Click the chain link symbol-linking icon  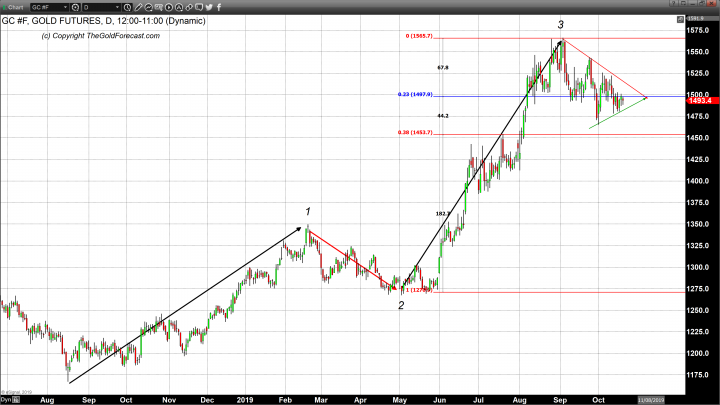coord(189,7)
